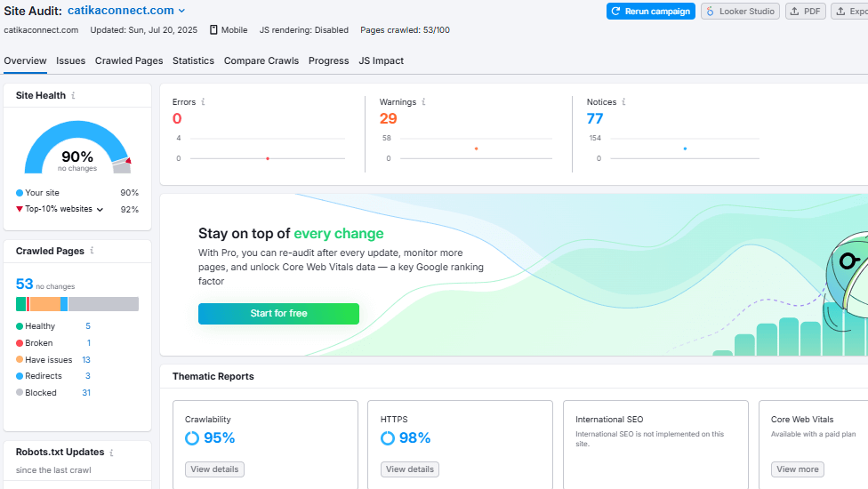View details for Crawlability report
The height and width of the screenshot is (489, 868).
pyautogui.click(x=214, y=469)
